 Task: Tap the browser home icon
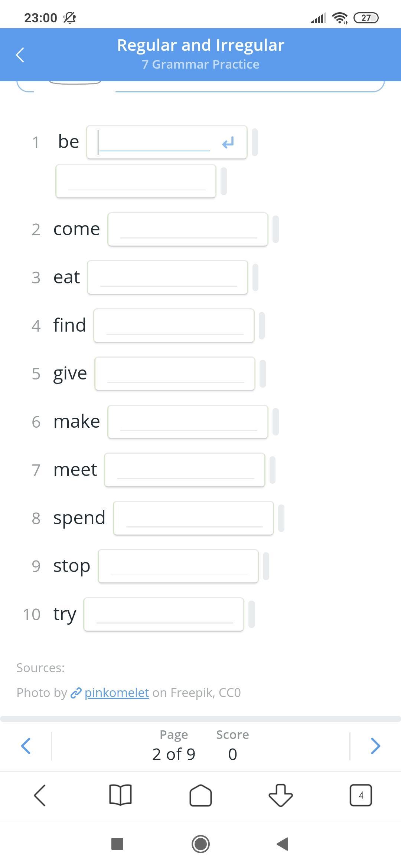200,795
